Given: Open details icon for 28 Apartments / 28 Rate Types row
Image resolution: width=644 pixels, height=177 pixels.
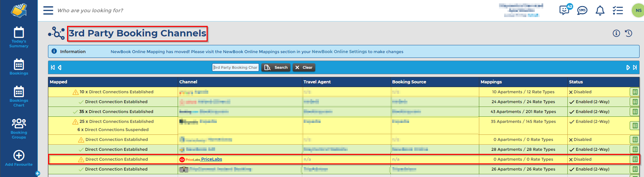Looking at the screenshot, I should (635, 149).
